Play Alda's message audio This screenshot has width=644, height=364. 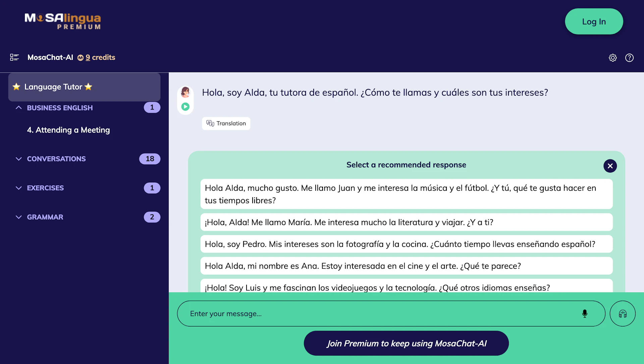coord(185,107)
